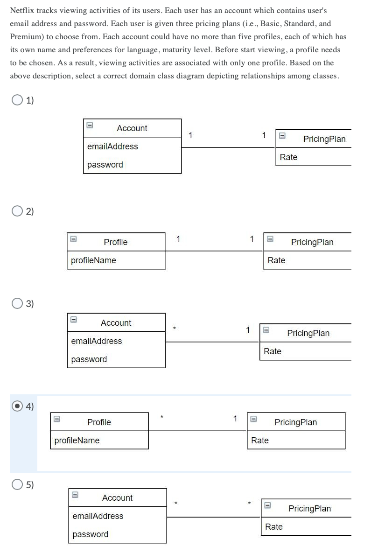Select answer option 3
The height and width of the screenshot is (560, 392).
(x=17, y=303)
